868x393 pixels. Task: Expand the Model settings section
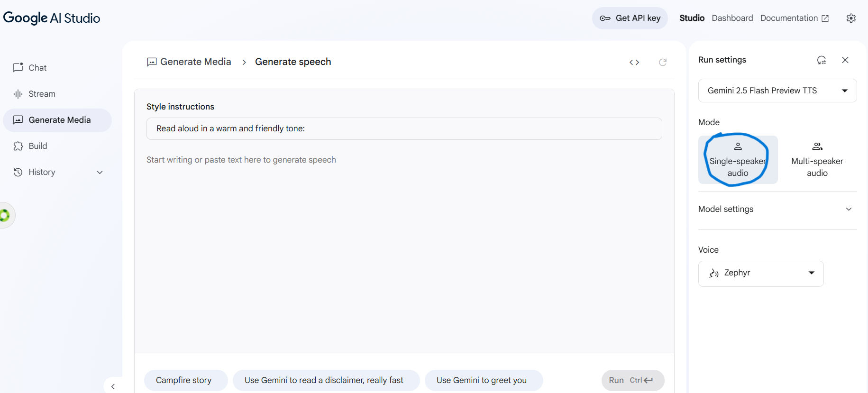coord(777,209)
